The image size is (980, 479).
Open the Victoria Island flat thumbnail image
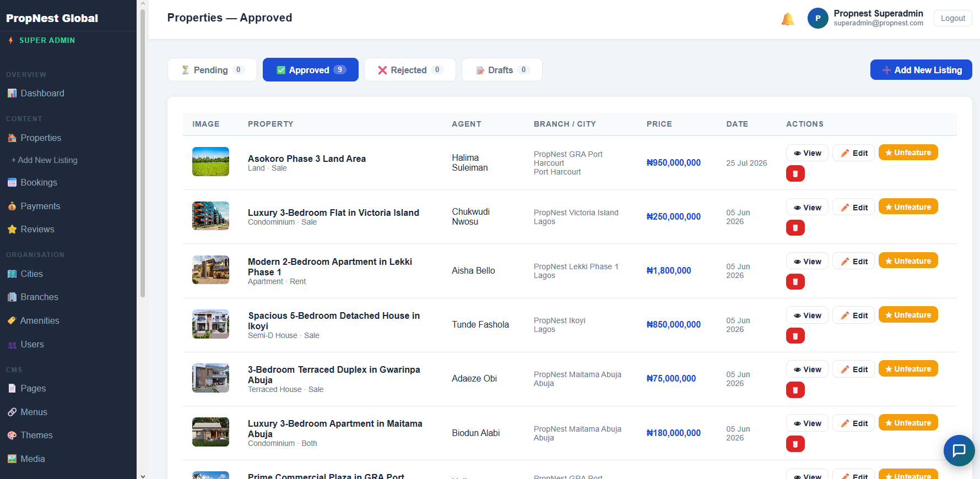[x=210, y=215]
